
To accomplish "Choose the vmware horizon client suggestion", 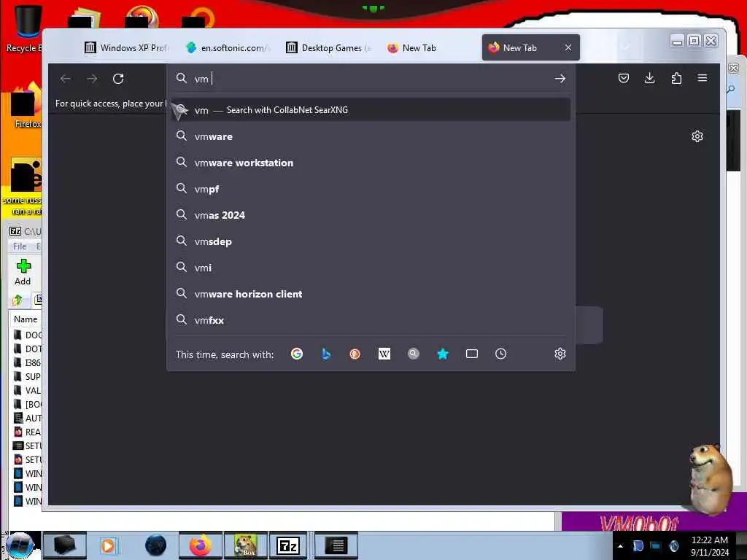I will 371,295.
